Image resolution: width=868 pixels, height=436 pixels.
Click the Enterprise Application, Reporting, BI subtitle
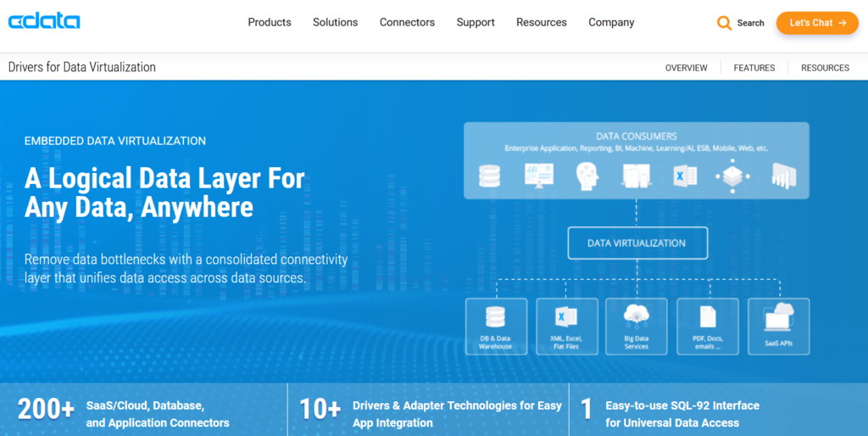click(637, 148)
